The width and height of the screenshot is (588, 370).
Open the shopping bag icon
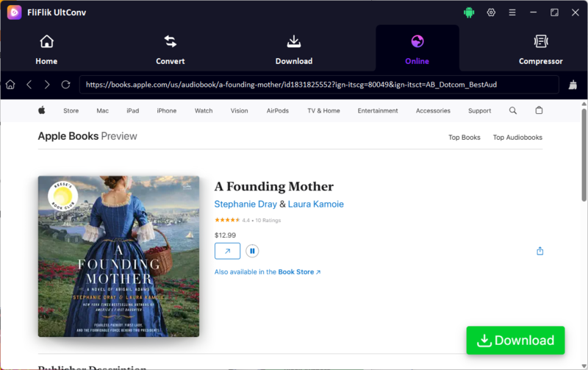click(x=539, y=110)
